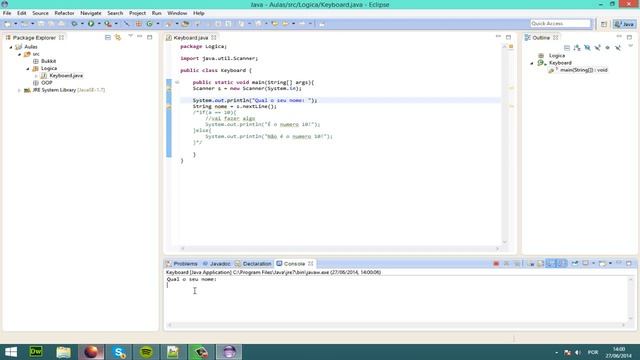Click the Print toolbar icon

click(61, 24)
